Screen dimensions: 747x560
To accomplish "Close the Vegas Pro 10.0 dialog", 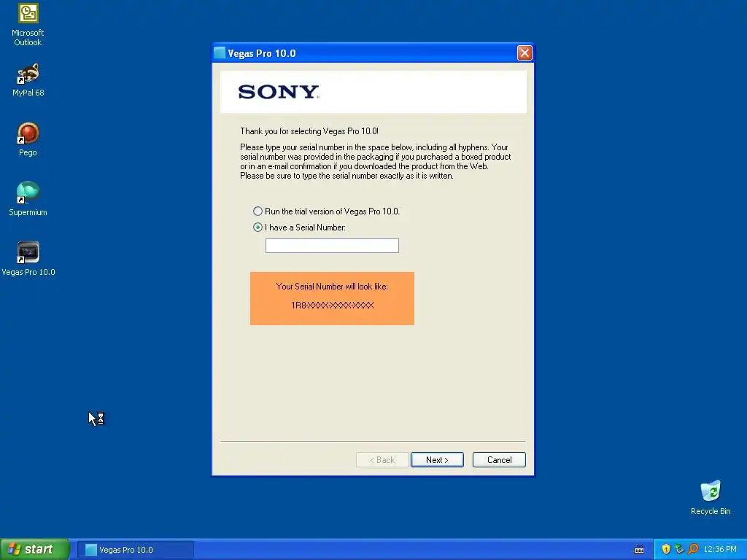I will pyautogui.click(x=525, y=52).
